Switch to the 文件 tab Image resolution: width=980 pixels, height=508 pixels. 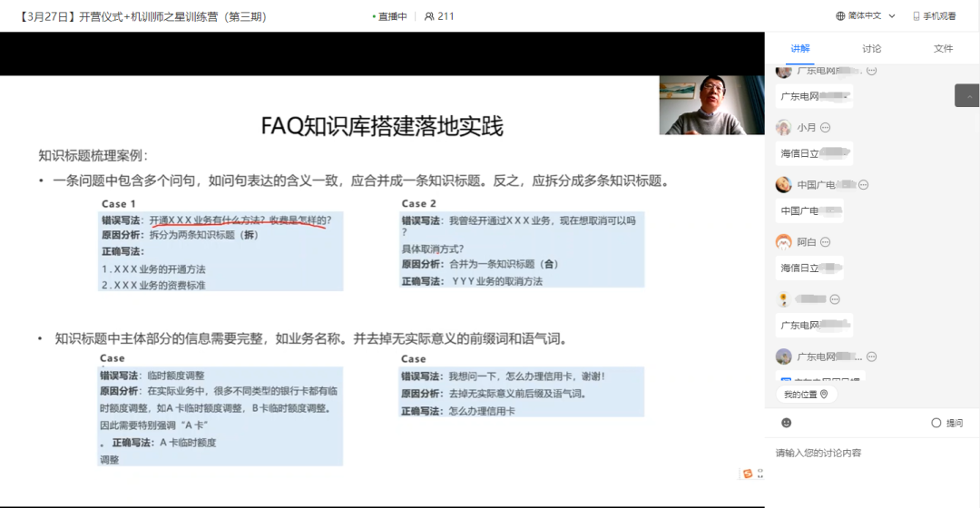(944, 49)
